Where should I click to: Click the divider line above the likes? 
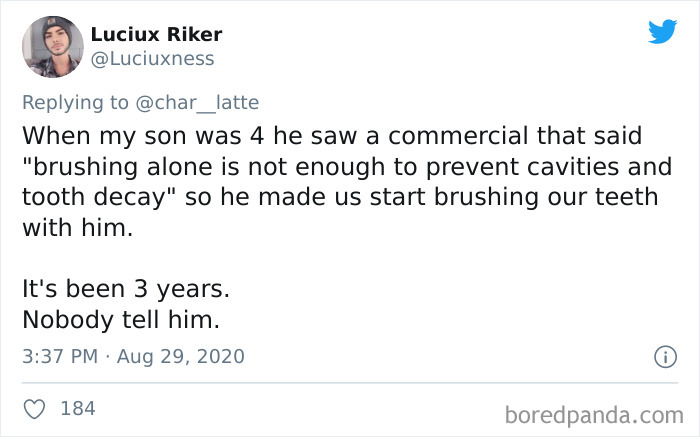(350, 382)
